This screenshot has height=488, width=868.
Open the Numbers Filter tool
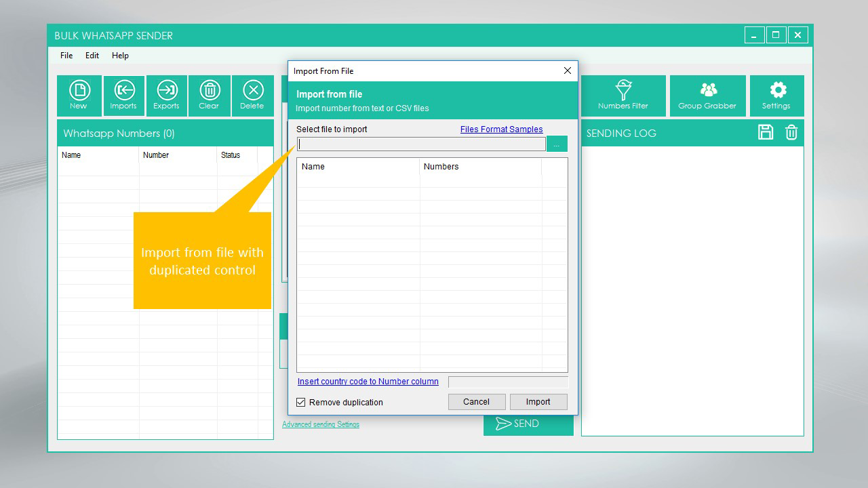click(x=623, y=96)
